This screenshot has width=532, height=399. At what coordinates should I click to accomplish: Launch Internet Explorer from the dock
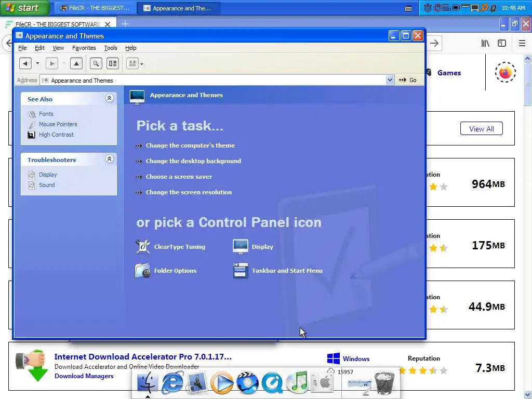tap(172, 383)
